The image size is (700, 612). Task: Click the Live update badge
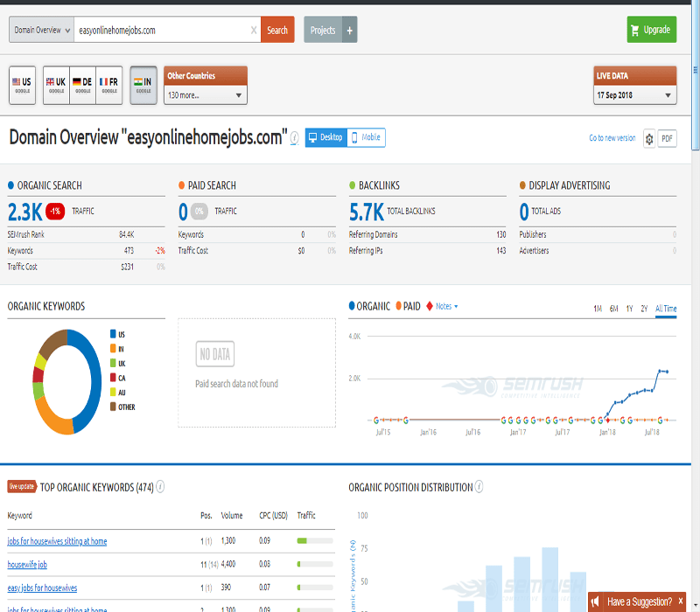(22, 486)
